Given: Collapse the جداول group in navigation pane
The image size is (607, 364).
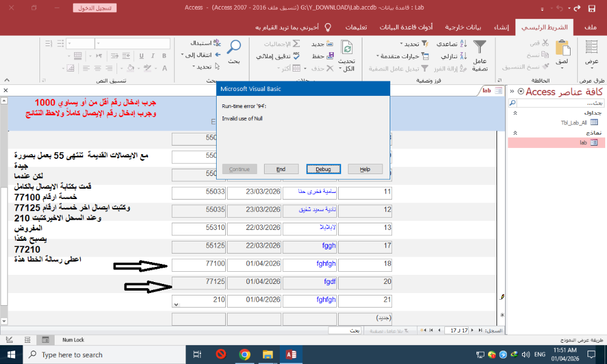Looking at the screenshot, I should click(x=515, y=113).
